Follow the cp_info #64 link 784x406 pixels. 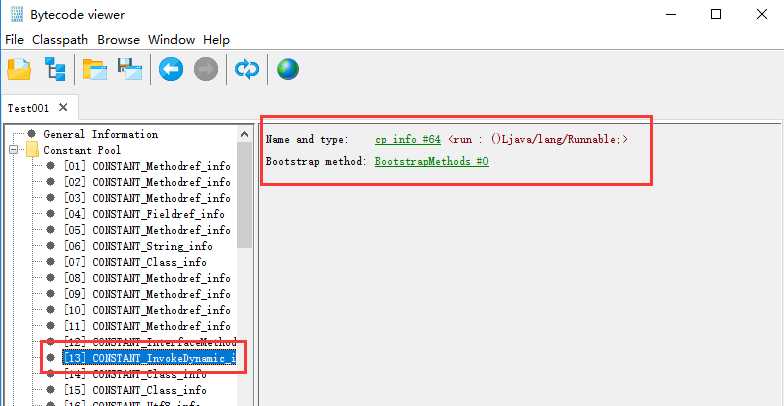[x=408, y=140]
